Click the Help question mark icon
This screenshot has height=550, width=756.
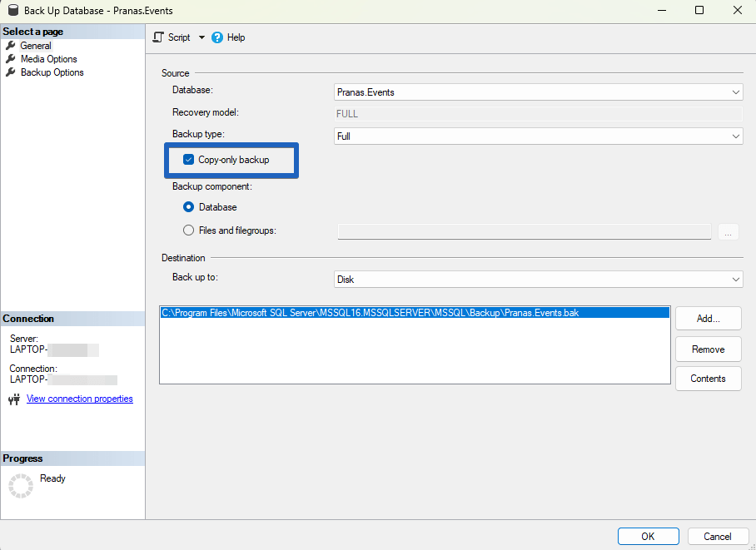coord(216,37)
